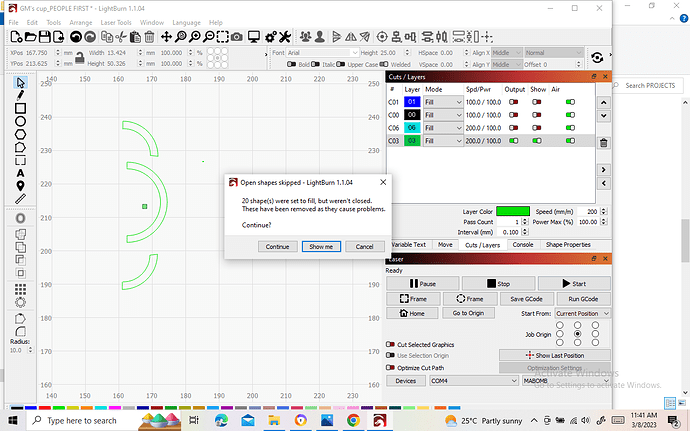Pick the Polygon hexagon tool
The height and width of the screenshot is (431, 690).
click(x=20, y=134)
